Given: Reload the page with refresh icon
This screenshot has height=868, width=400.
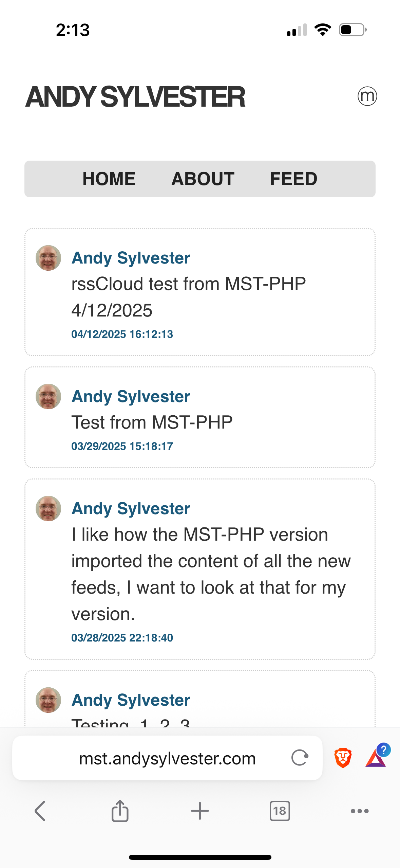Looking at the screenshot, I should pyautogui.click(x=300, y=758).
